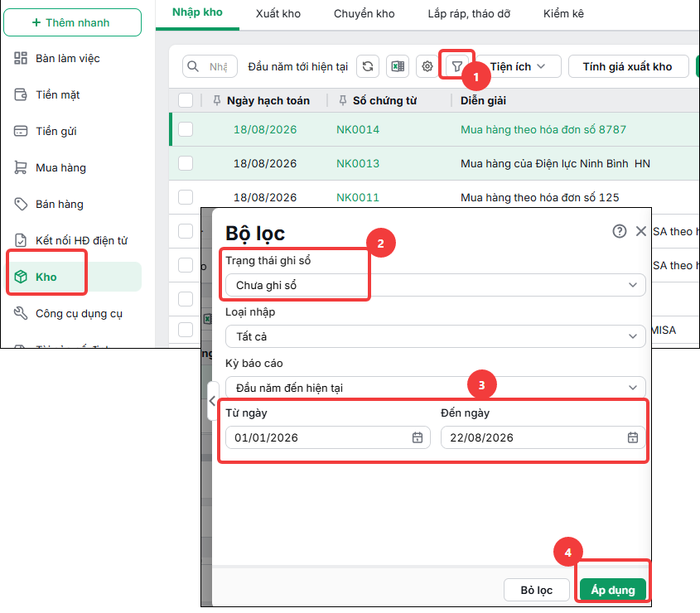Click the Từ ngày date field

pos(328,437)
